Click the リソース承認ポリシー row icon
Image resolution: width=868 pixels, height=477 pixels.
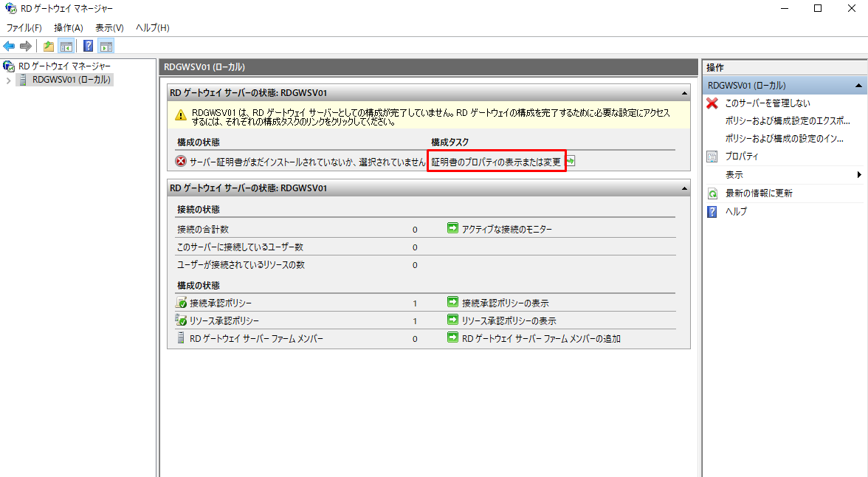(181, 320)
